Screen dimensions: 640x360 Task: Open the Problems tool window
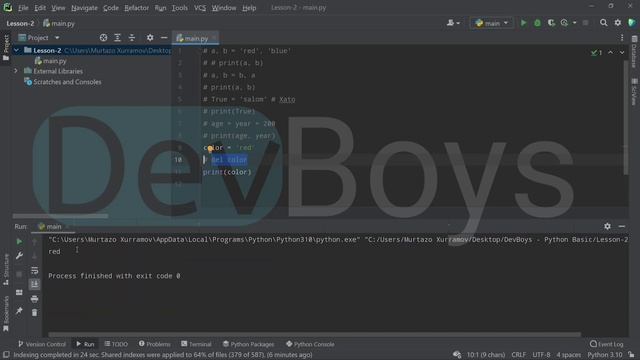tap(155, 344)
